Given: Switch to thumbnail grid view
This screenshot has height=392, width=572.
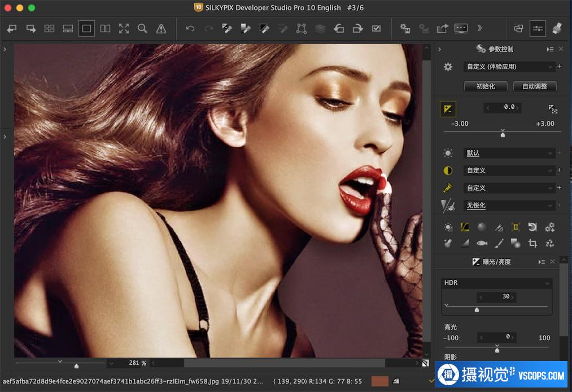Looking at the screenshot, I should [49, 28].
